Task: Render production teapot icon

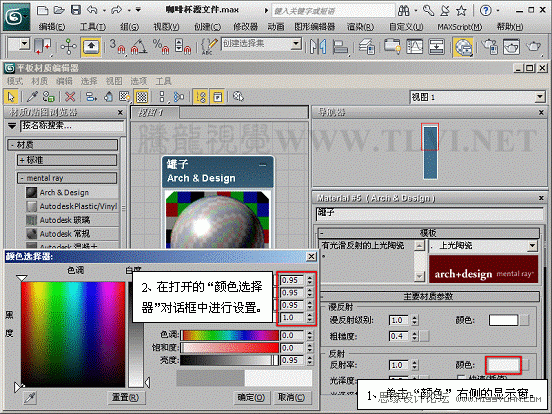Action: pos(533,46)
